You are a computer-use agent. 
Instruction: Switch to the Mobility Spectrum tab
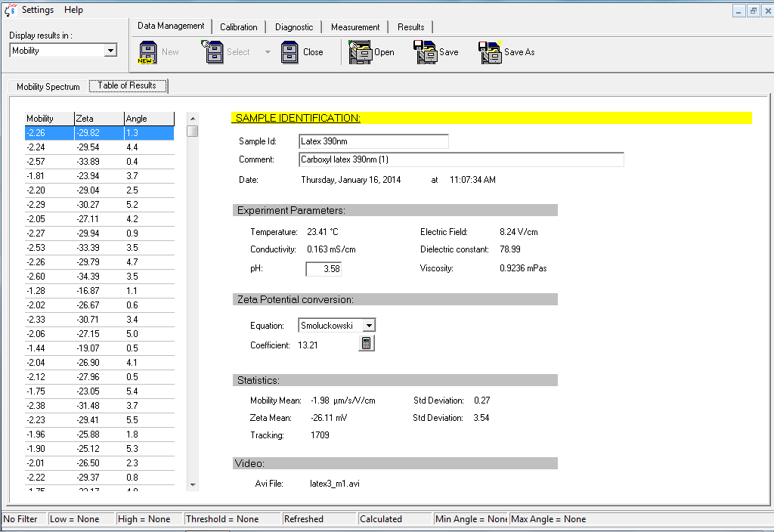click(48, 87)
